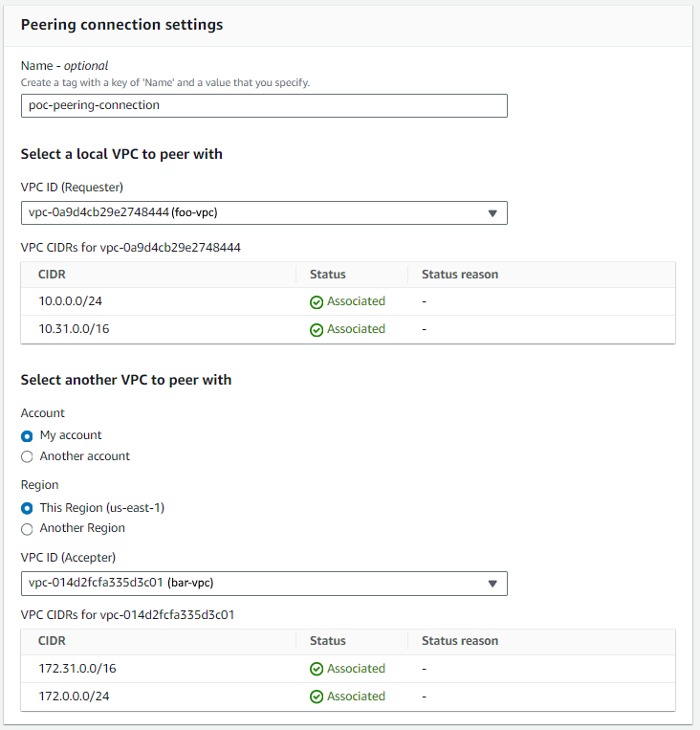700x730 pixels.
Task: Click the poc-peering-connection name field
Action: (x=264, y=105)
